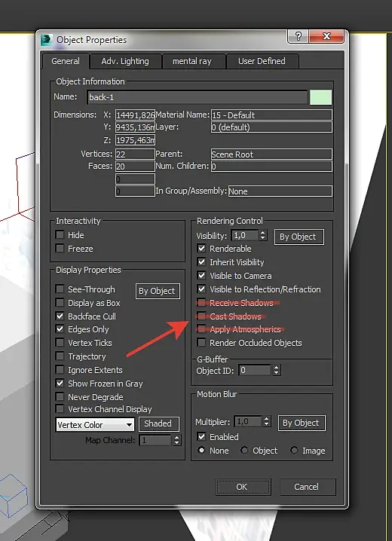Increase Visibility value with spinner arrows
The image size is (392, 541).
point(263,233)
